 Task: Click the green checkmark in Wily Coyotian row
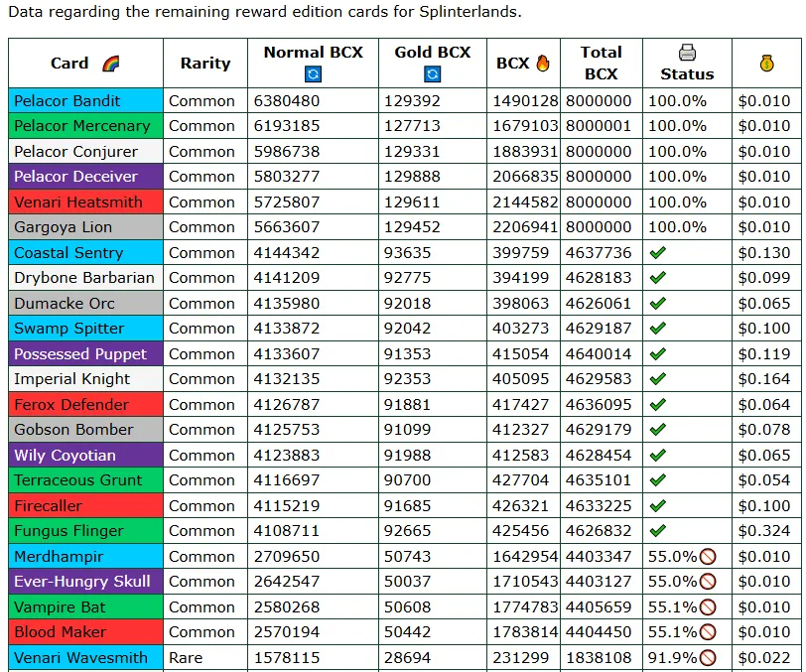[657, 455]
